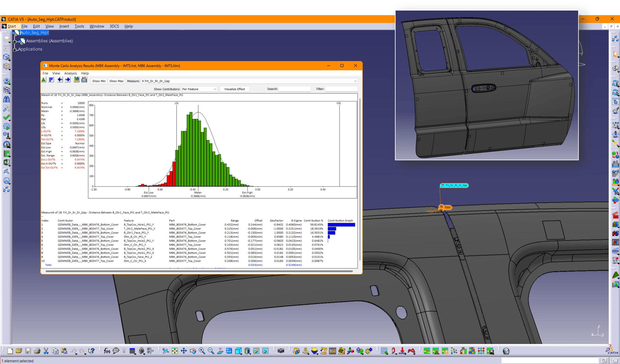Go to next measure with right arrow
Image resolution: width=620 pixels, height=364 pixels.
tap(67, 80)
